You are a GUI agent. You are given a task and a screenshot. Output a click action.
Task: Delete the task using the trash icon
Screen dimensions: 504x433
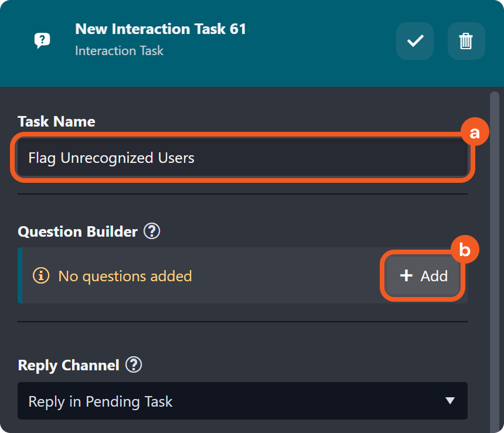coord(466,41)
